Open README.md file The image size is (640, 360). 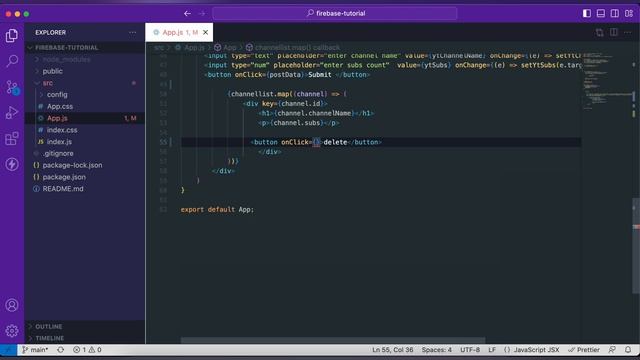(85, 189)
